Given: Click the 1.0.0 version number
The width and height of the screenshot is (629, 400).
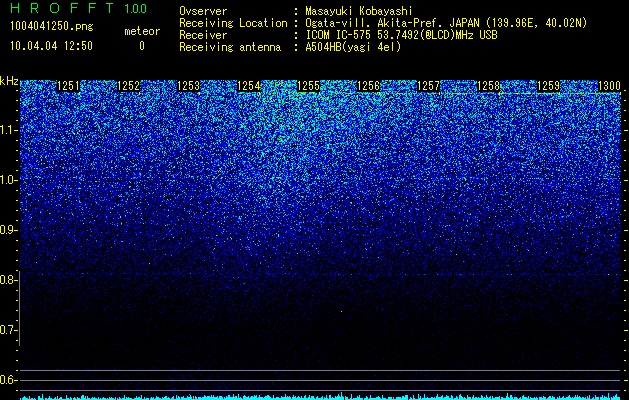Looking at the screenshot, I should click(x=135, y=8).
